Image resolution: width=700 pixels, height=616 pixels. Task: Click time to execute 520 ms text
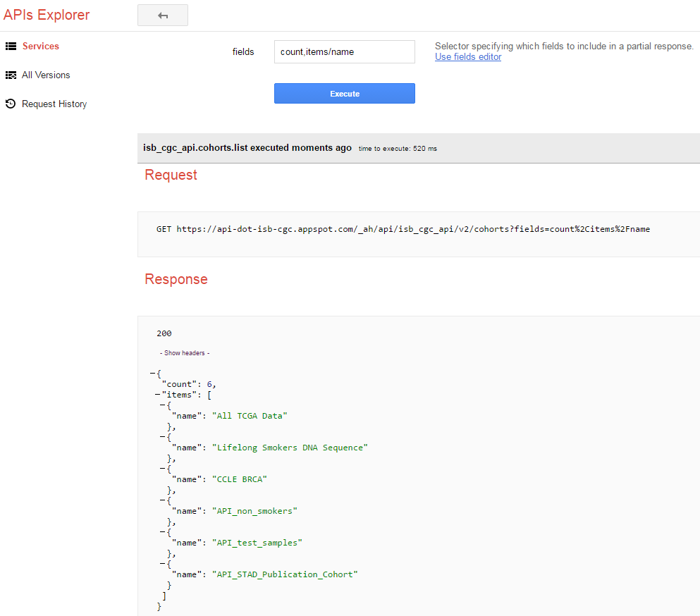[x=398, y=149]
